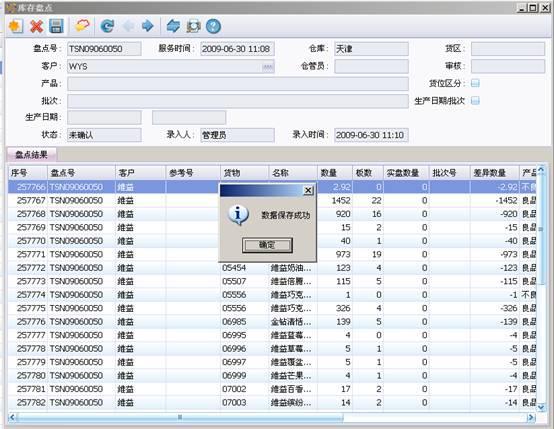
Task: Click the grayed previous-record arrow icon
Action: pyautogui.click(x=128, y=26)
